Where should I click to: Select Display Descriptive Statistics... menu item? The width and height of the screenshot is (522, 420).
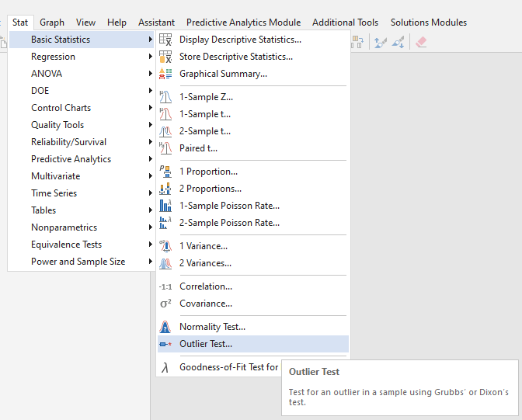pos(253,40)
